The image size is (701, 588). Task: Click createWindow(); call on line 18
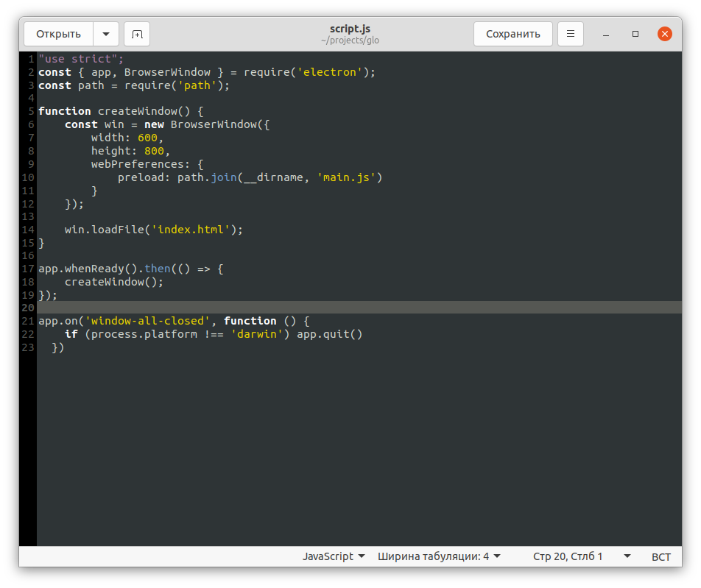coord(114,282)
